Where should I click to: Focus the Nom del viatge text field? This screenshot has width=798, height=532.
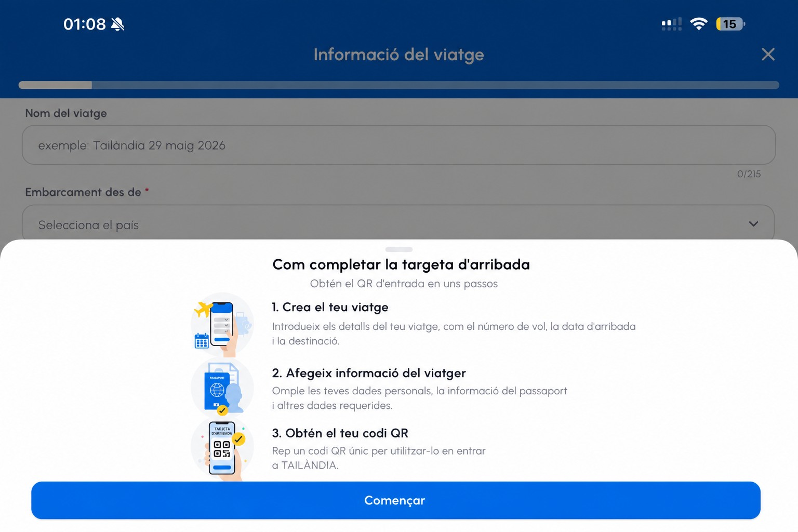click(x=399, y=145)
